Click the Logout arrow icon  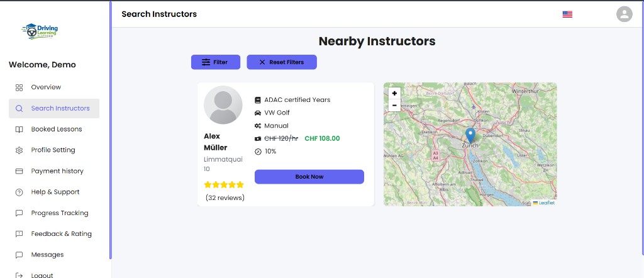19,275
